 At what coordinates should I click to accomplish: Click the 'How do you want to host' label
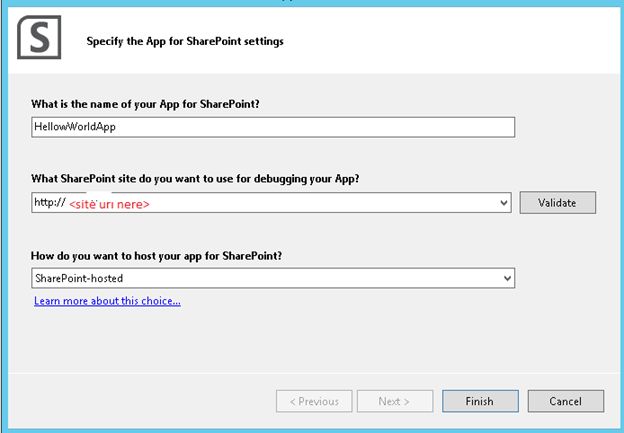(157, 255)
